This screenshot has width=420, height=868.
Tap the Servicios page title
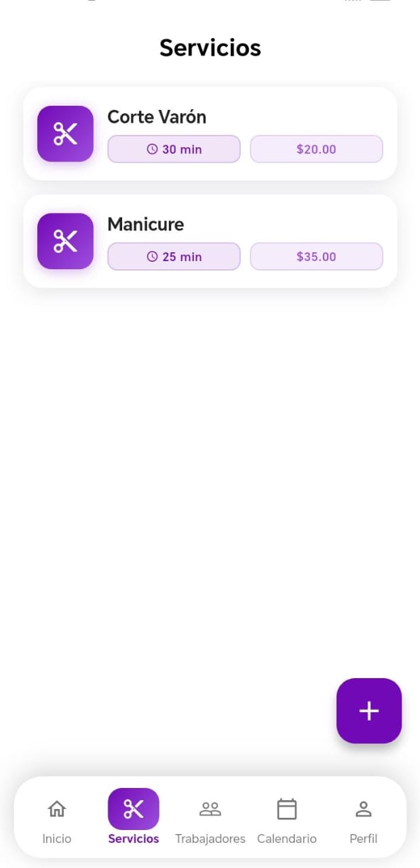[x=210, y=47]
